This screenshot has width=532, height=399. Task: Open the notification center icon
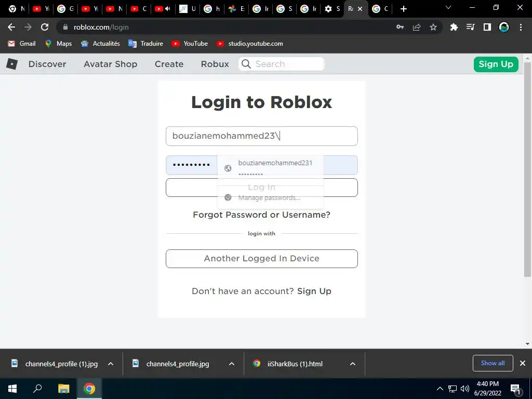click(x=516, y=389)
